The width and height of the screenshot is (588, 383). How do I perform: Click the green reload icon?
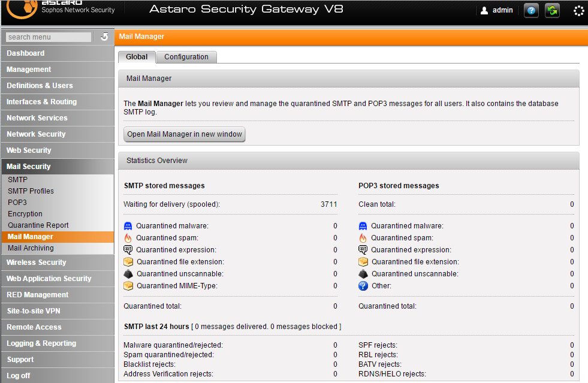pos(552,11)
